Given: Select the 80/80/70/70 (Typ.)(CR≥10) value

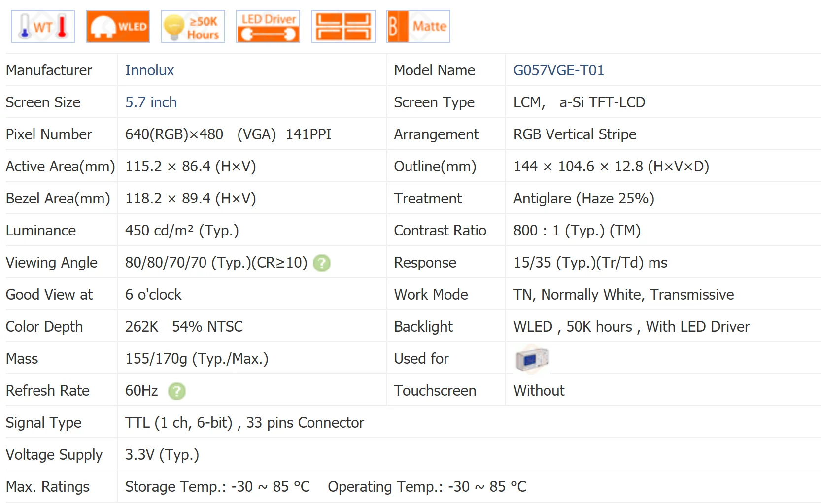Looking at the screenshot, I should coord(216,263).
